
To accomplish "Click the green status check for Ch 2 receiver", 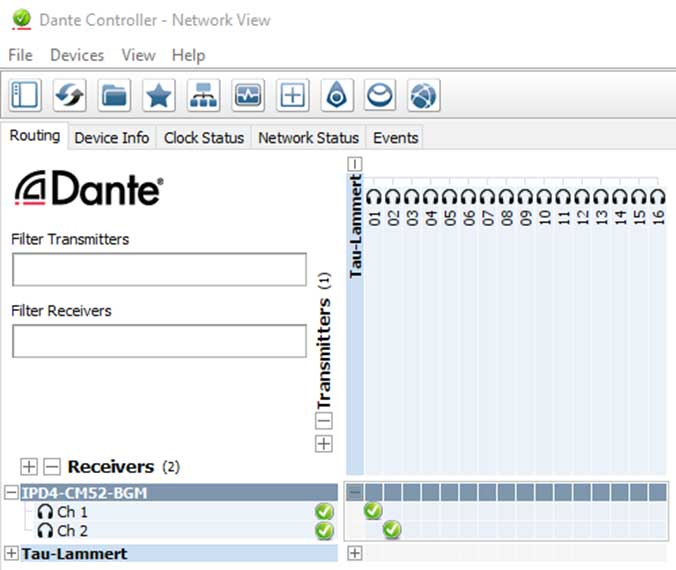I will click(324, 531).
